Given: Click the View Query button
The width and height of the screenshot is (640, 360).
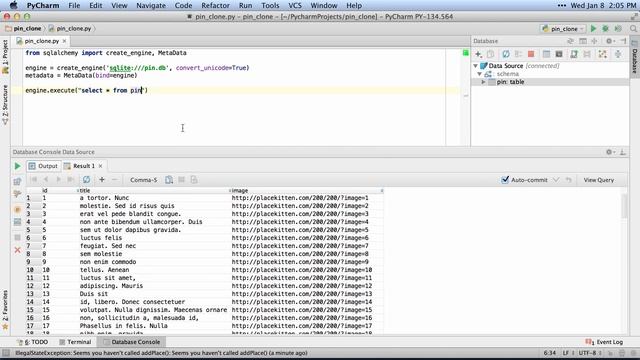Looking at the screenshot, I should click(598, 180).
